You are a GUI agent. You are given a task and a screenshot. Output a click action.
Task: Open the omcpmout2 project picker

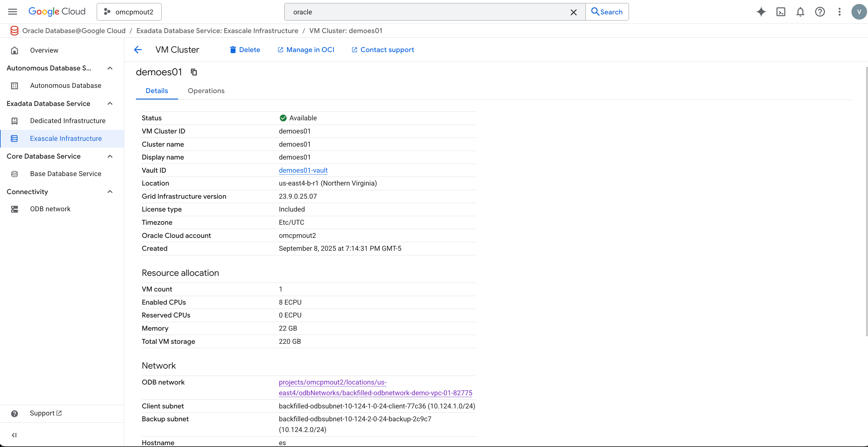[x=129, y=11]
